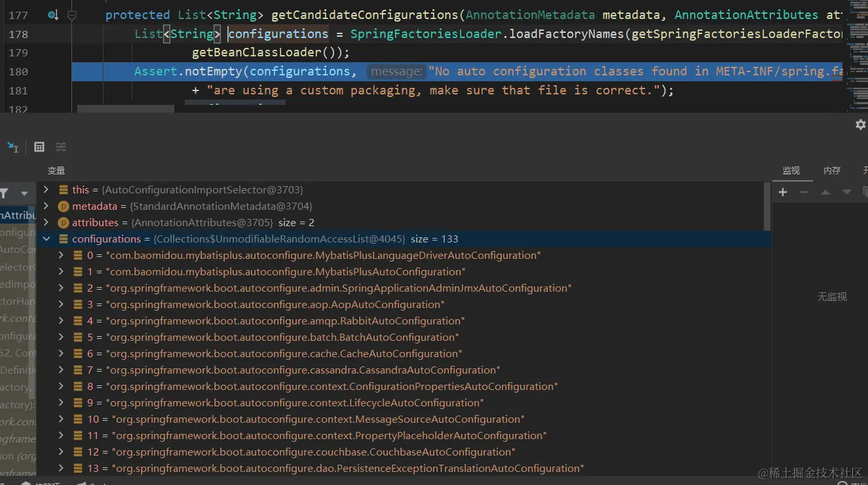Image resolution: width=868 pixels, height=485 pixels.
Task: Click the element icon of entry 0
Action: (x=78, y=256)
